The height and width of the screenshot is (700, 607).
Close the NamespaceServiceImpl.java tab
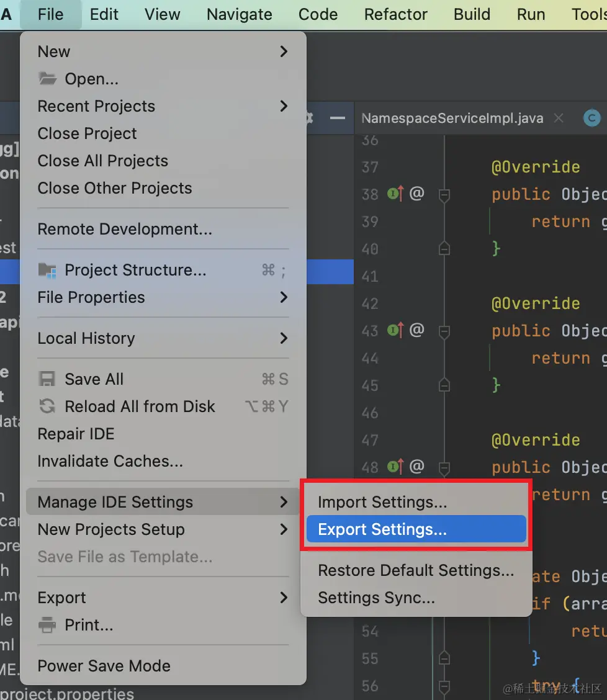pyautogui.click(x=559, y=118)
